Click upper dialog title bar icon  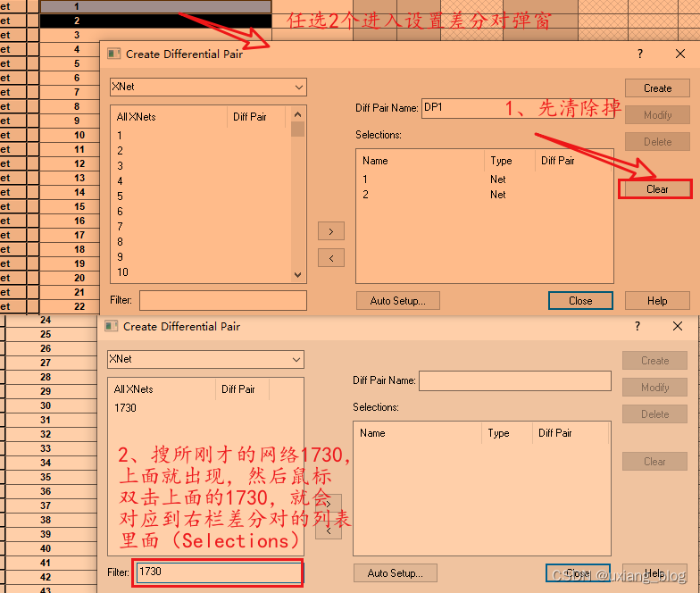pos(114,54)
